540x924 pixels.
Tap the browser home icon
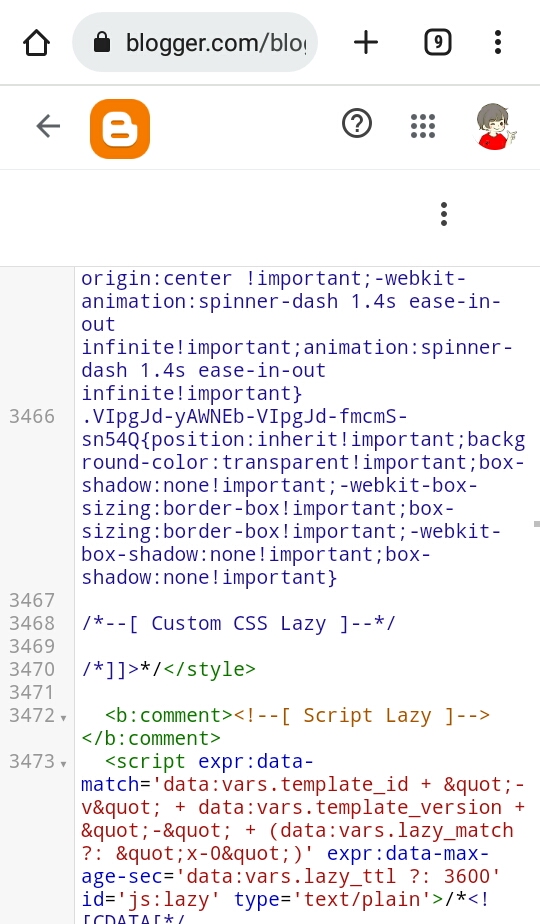[x=37, y=43]
